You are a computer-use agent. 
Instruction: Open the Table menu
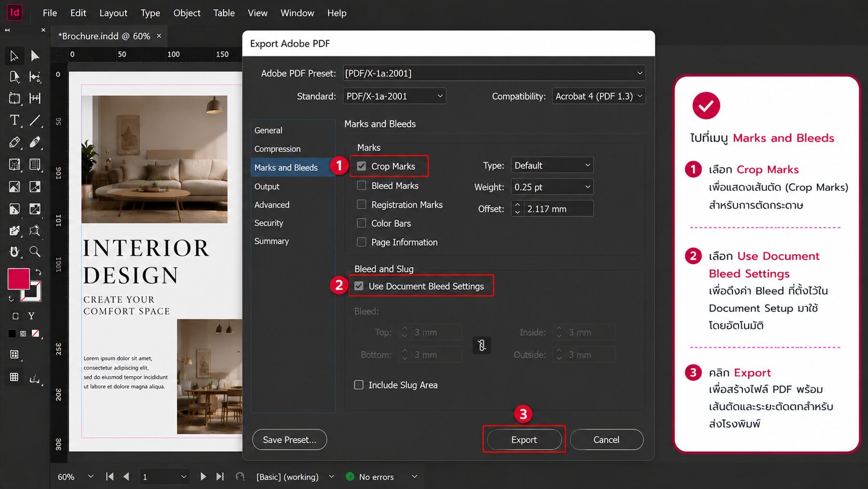pyautogui.click(x=224, y=13)
